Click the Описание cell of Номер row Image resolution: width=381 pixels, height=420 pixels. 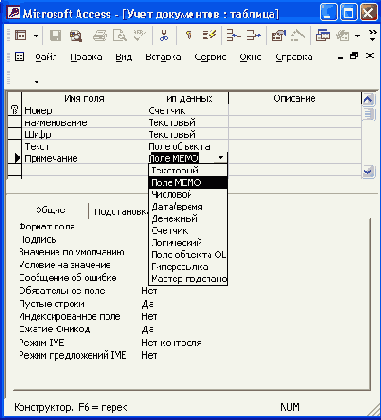(x=295, y=111)
